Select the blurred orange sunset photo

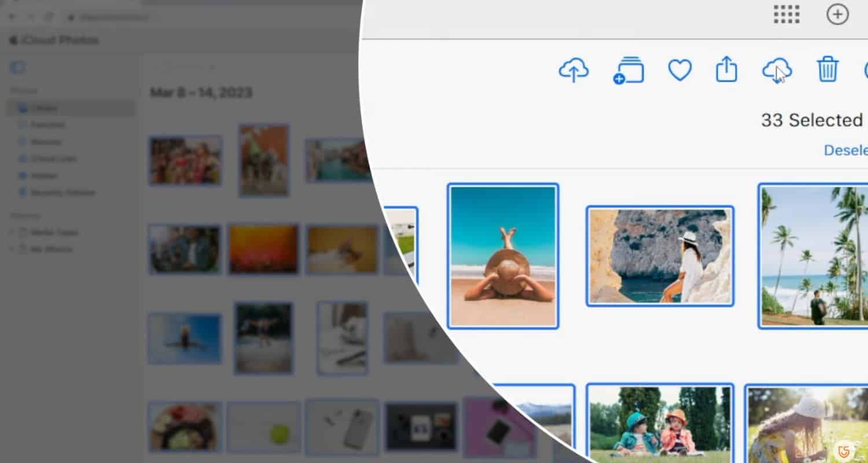pos(264,249)
